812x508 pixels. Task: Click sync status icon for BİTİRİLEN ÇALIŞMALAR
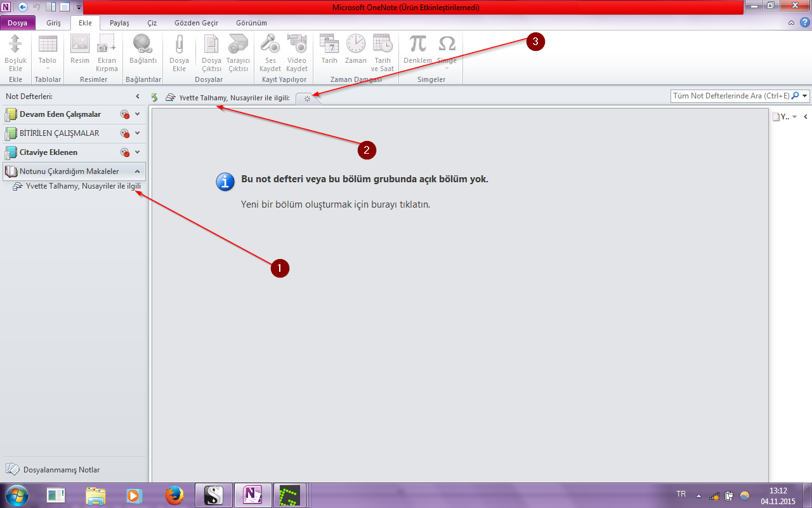click(125, 134)
